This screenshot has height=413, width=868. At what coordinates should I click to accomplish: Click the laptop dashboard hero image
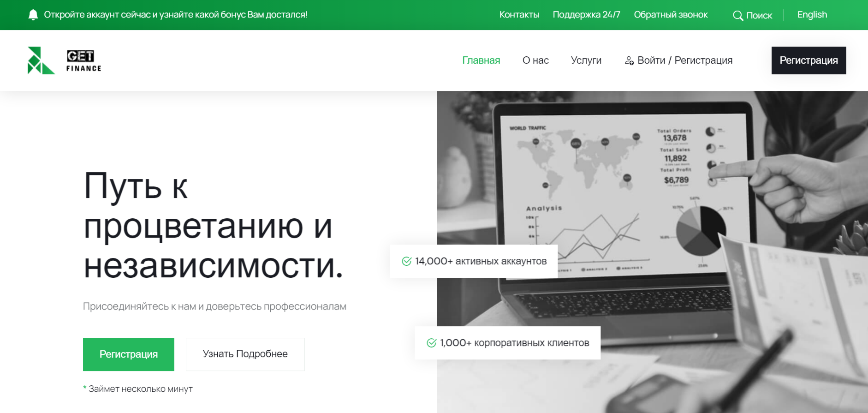[x=646, y=185]
